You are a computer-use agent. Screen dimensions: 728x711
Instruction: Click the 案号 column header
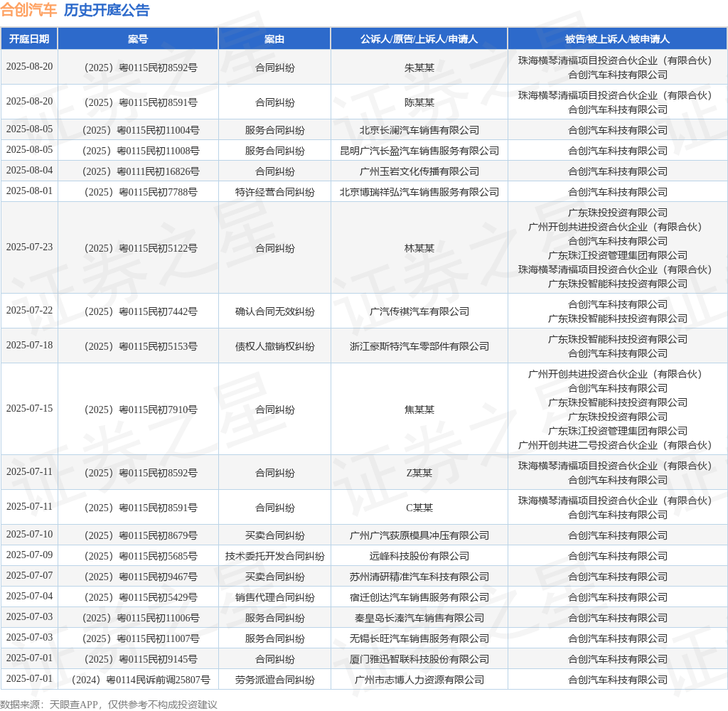click(x=138, y=39)
